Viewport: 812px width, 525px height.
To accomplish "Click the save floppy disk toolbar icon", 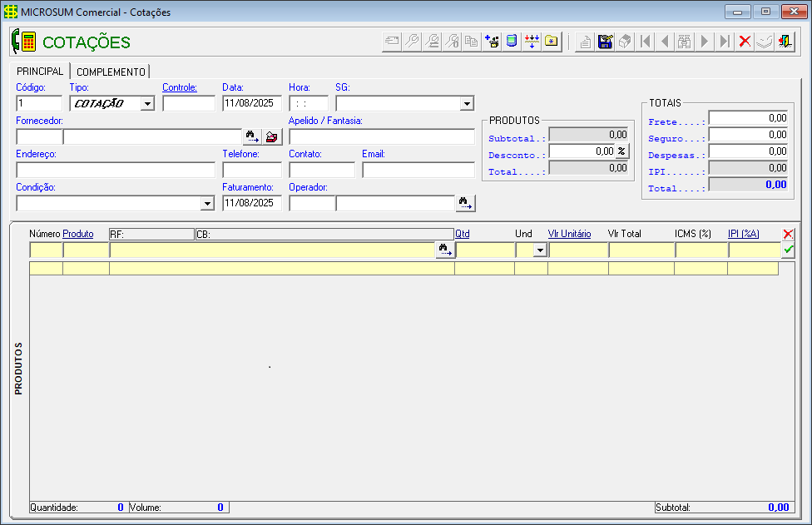I will 606,42.
